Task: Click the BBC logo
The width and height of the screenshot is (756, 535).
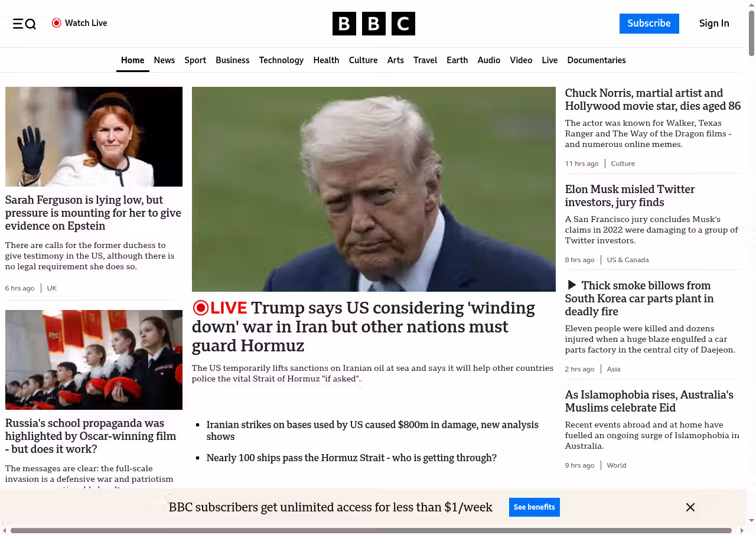Action: [x=373, y=24]
